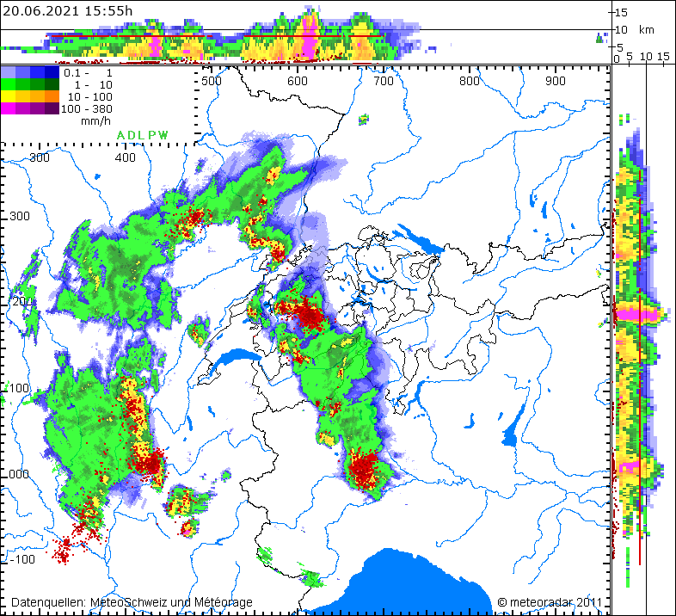The image size is (676, 616).
Task: Click the 500 grid label on top axis
Action: [x=212, y=81]
